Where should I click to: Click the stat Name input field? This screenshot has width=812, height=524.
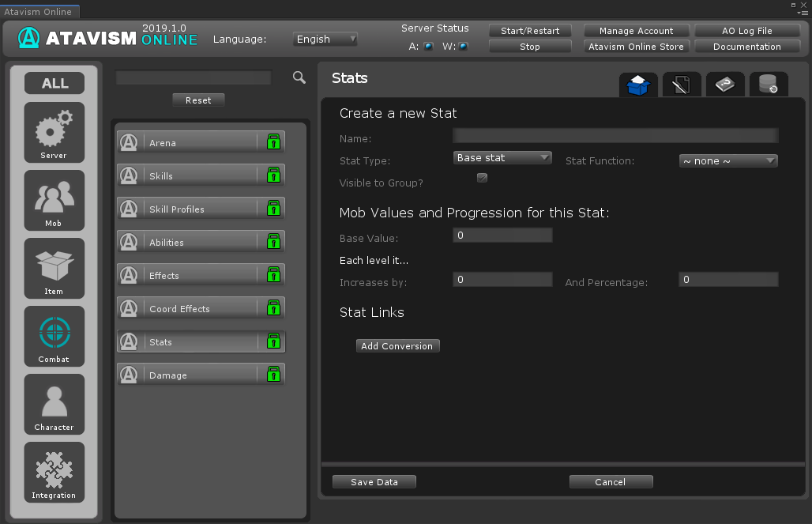point(615,136)
